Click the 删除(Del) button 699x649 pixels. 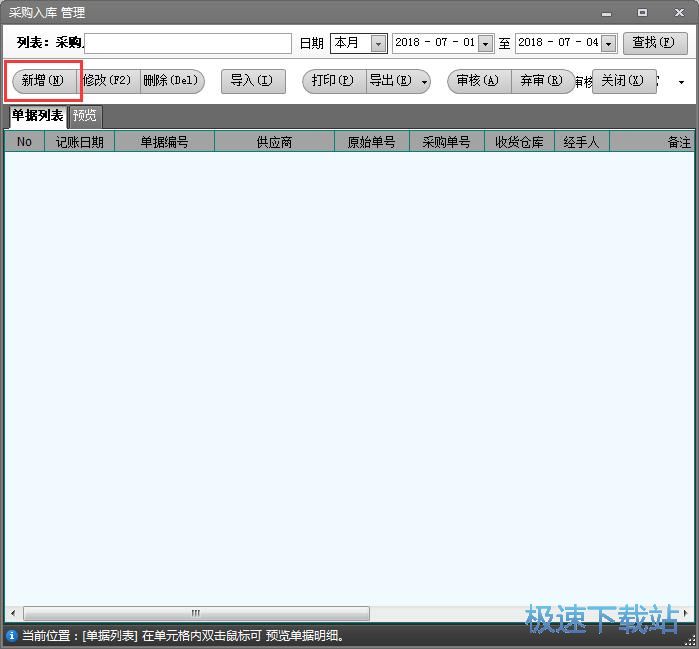pos(172,81)
